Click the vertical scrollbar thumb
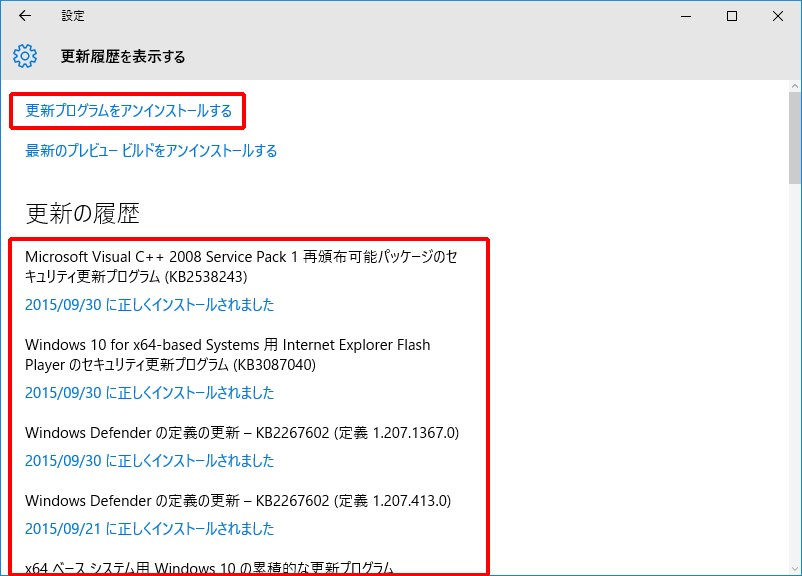The height and width of the screenshot is (576, 802). (795, 138)
